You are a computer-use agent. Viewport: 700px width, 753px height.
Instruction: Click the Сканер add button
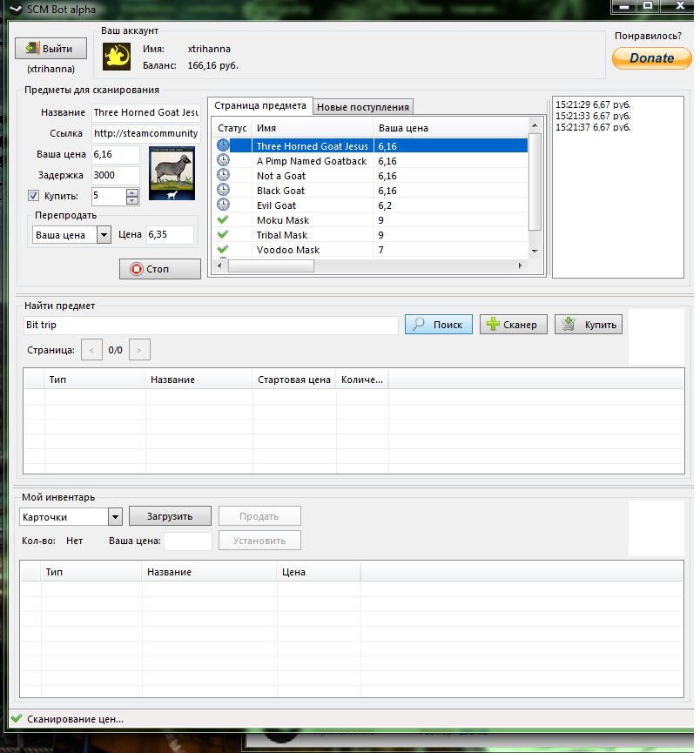pyautogui.click(x=513, y=325)
